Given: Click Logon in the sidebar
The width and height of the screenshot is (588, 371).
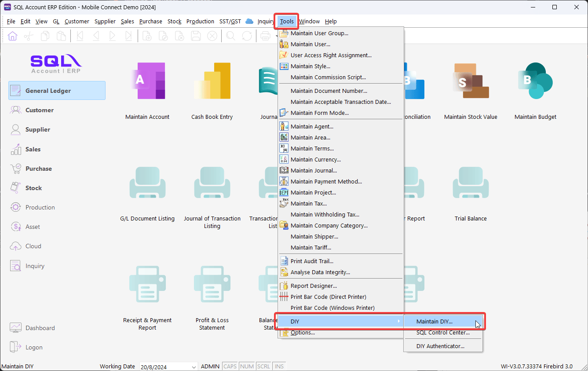Looking at the screenshot, I should coord(34,347).
